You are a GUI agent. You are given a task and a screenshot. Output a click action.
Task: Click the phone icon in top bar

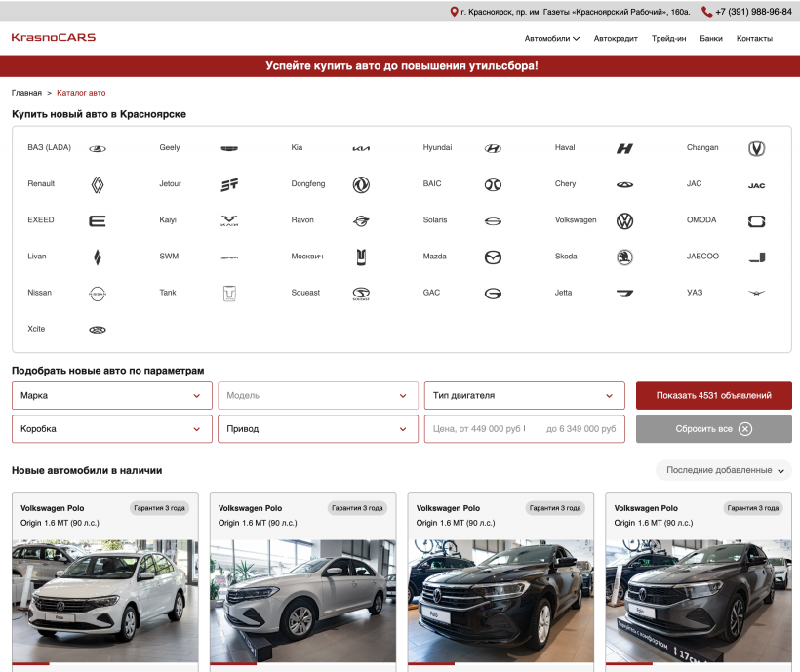tap(706, 12)
